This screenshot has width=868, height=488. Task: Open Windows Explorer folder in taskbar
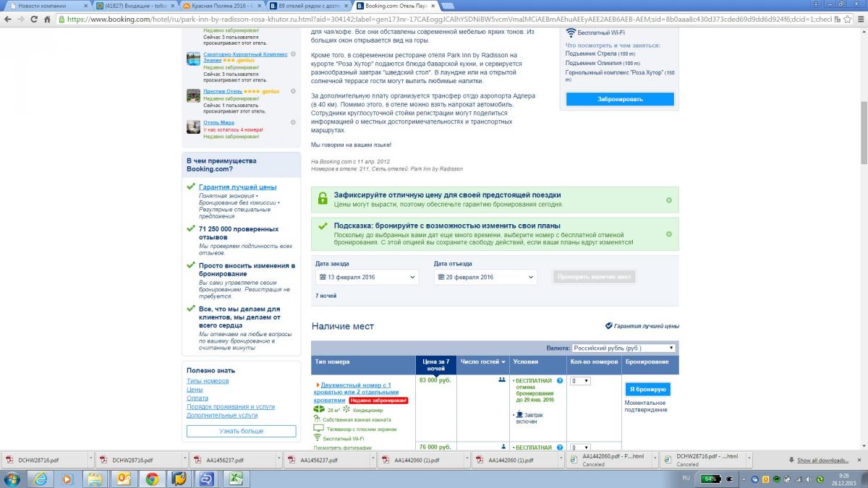coord(96,479)
